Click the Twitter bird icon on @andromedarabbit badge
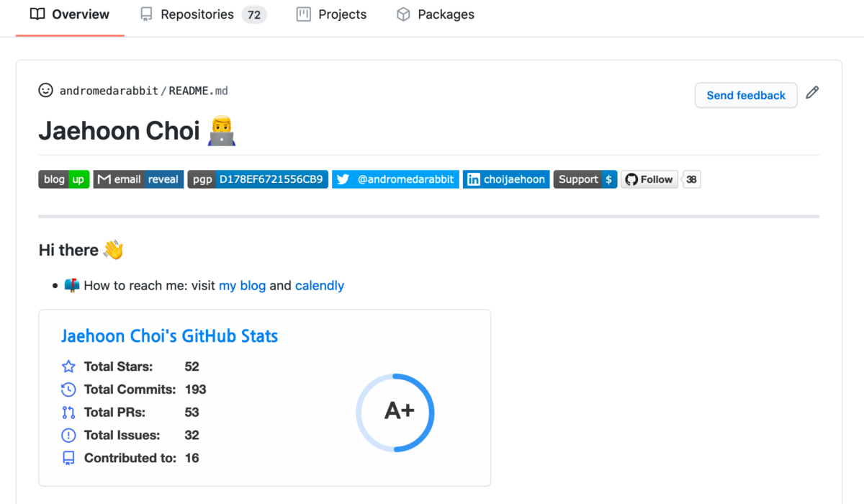The height and width of the screenshot is (504, 864). [x=343, y=179]
